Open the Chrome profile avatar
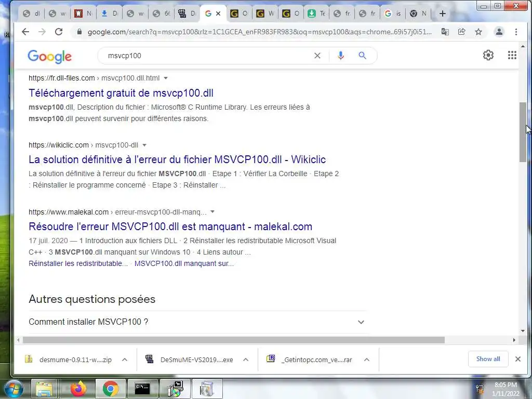 (499, 32)
